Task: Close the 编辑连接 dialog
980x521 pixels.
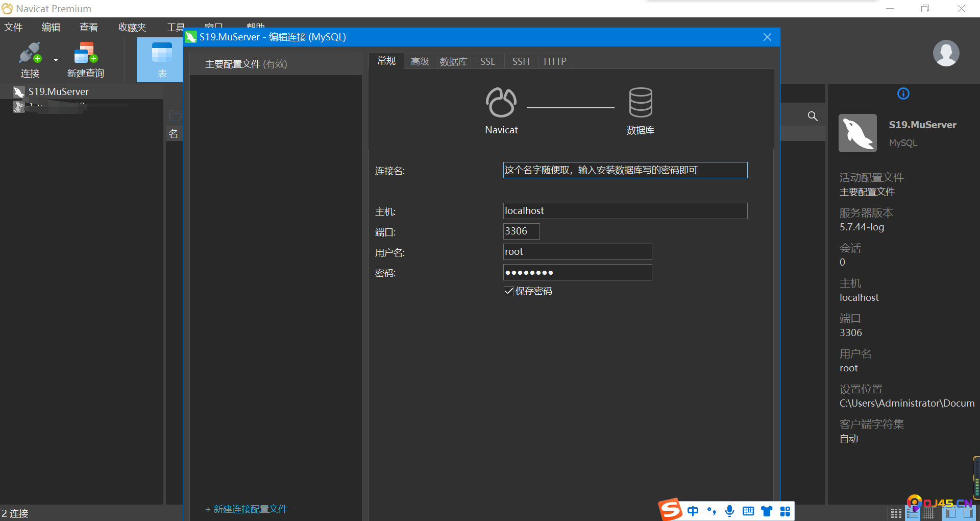Action: [767, 37]
